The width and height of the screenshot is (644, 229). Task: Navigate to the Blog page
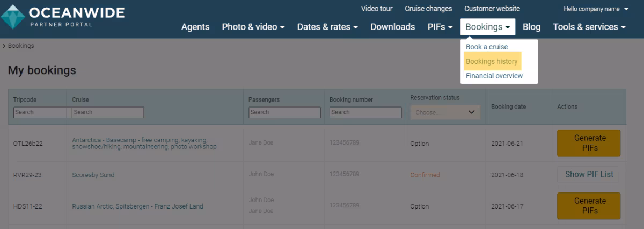[531, 27]
